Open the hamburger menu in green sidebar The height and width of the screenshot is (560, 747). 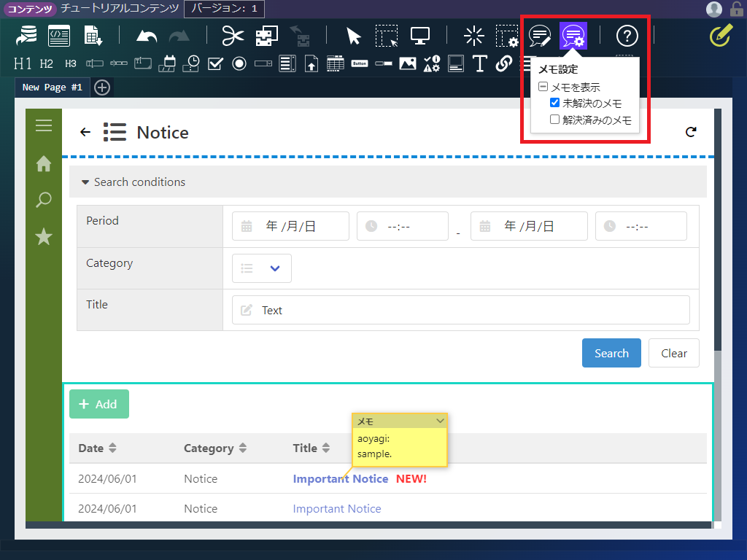tap(43, 125)
